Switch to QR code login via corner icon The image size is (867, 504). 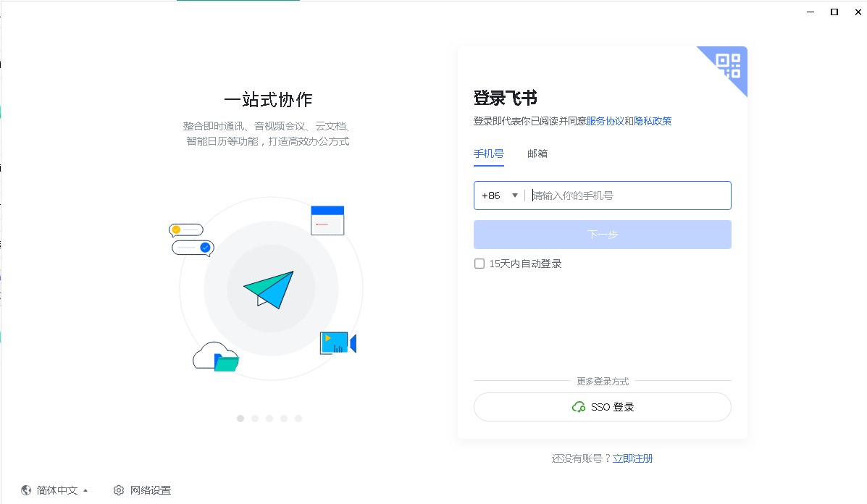coord(726,67)
